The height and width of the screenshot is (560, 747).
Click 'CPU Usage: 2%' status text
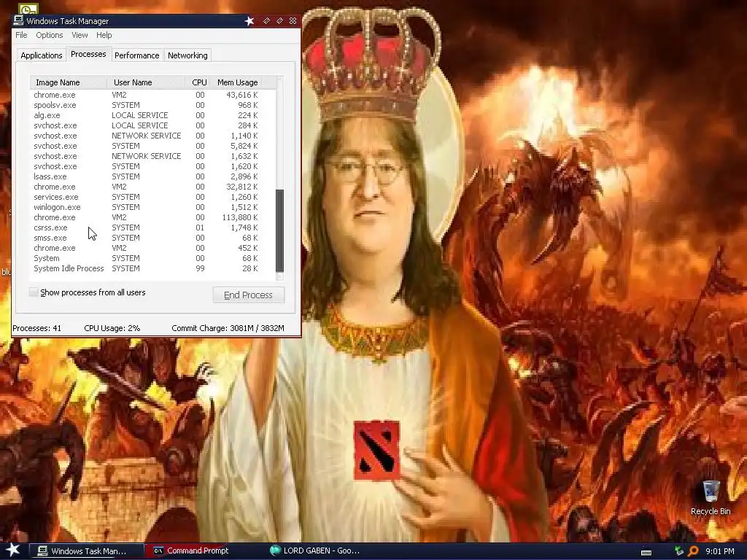pos(112,328)
